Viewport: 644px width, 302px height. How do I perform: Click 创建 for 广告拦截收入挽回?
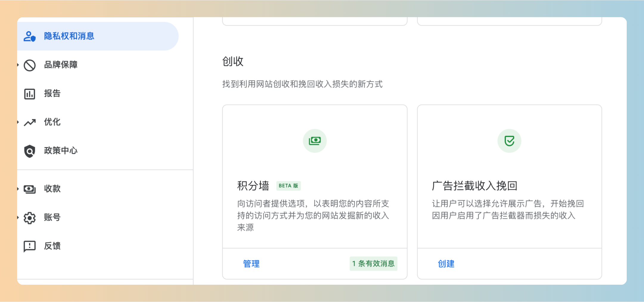pos(446,264)
